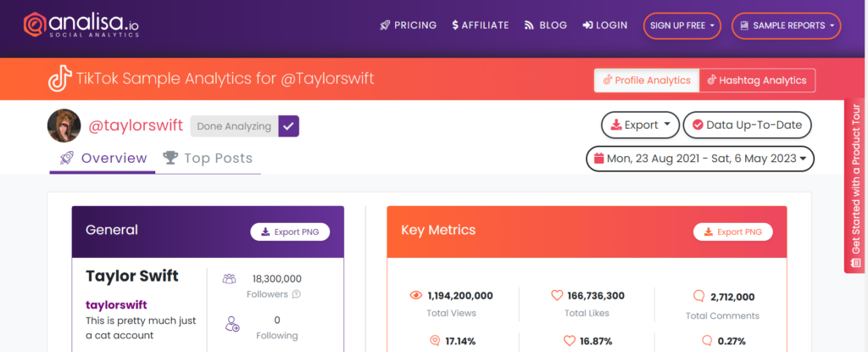Click the followers group icon
The image size is (868, 352).
(230, 279)
